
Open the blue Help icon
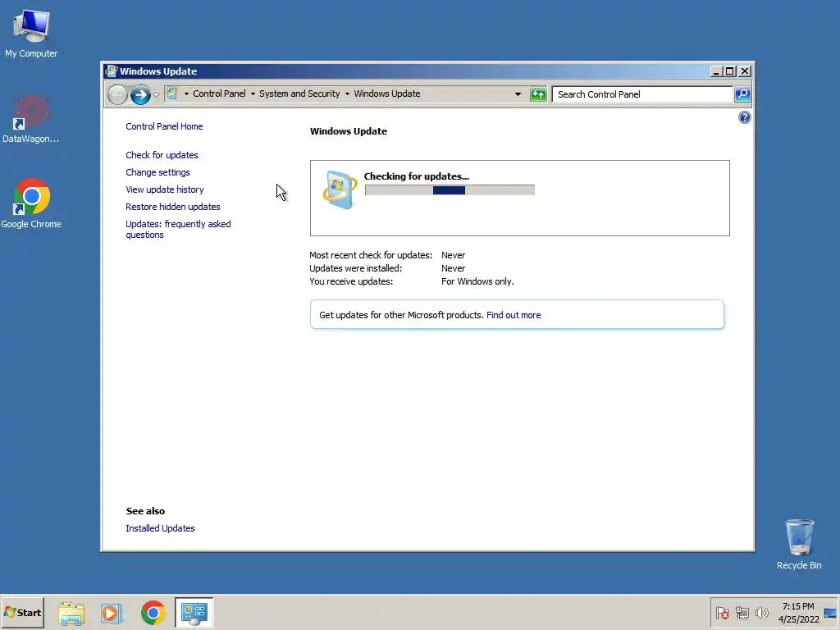point(744,117)
